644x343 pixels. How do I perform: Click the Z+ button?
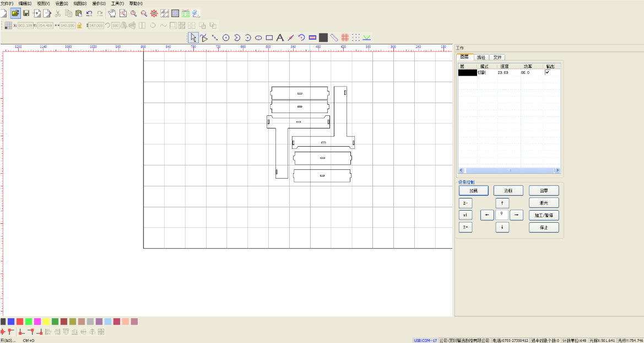tap(466, 227)
